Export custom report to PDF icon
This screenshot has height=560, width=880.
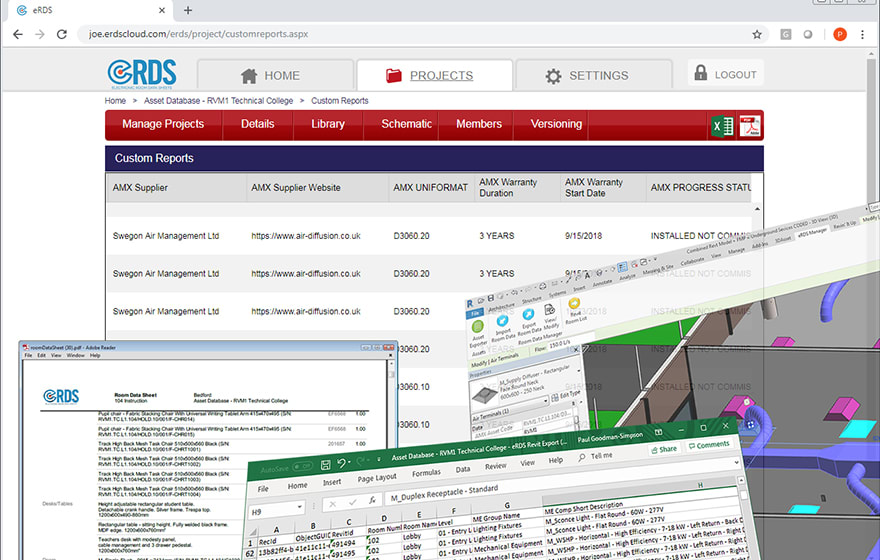[750, 126]
